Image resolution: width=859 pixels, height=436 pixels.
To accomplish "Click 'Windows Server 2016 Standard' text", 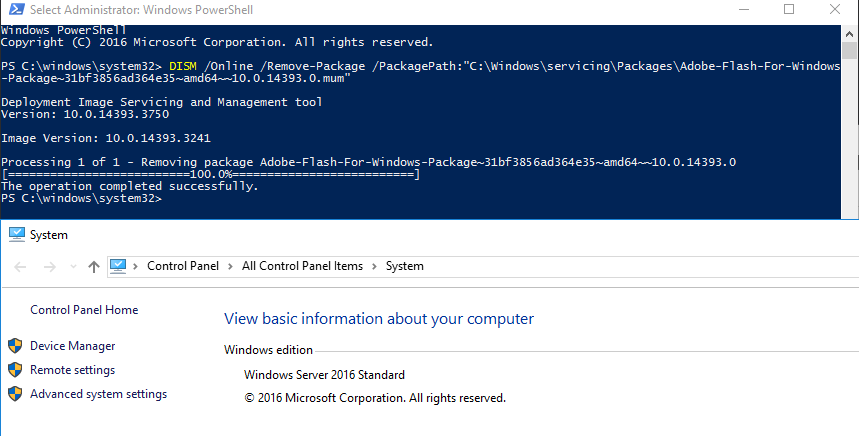I will point(324,375).
